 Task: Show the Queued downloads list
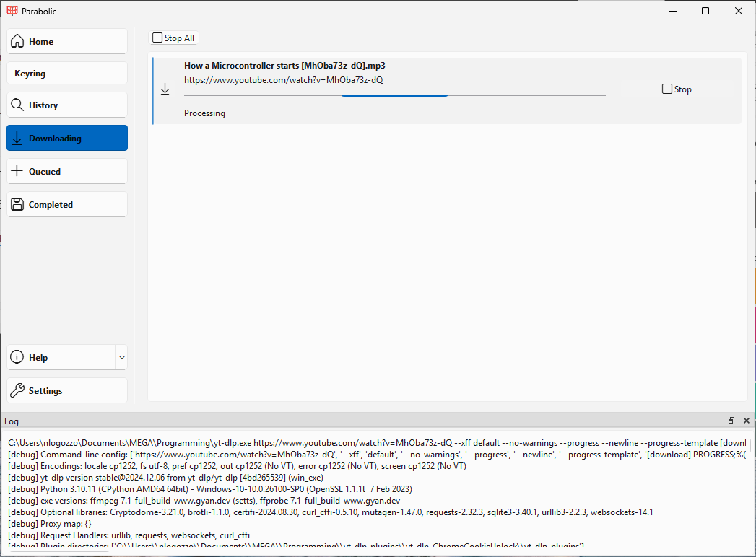tap(67, 172)
